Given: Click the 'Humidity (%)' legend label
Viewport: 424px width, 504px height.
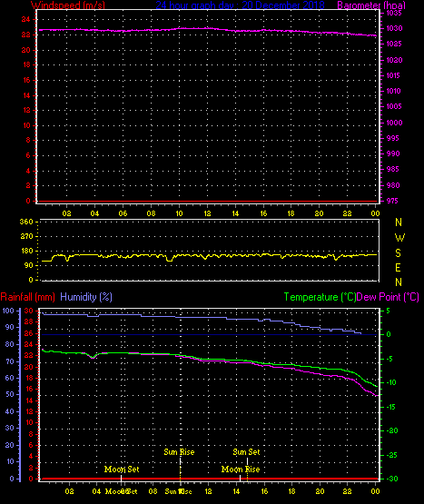Looking at the screenshot, I should 86,297.
